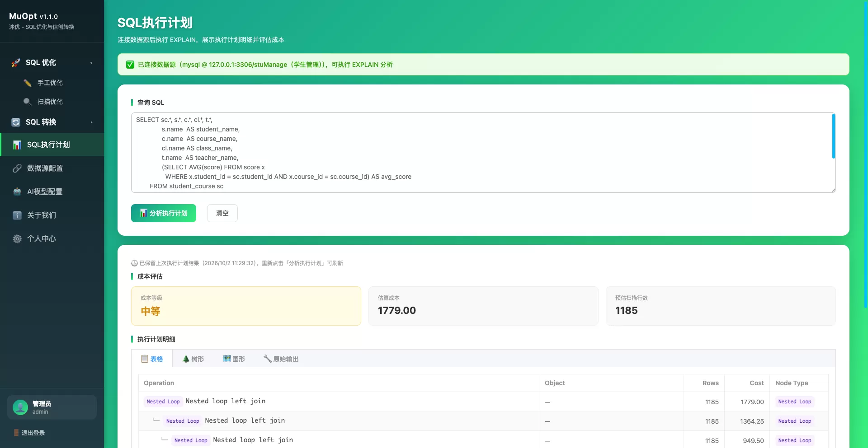The width and height of the screenshot is (868, 448).
Task: Click the 执行计划明细 section heading
Action: 156,339
